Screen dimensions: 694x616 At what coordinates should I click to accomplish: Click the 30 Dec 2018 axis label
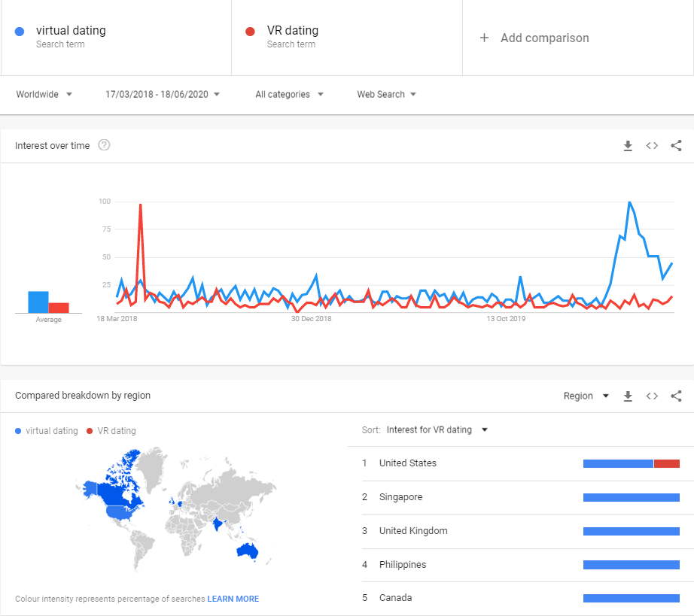(x=311, y=318)
